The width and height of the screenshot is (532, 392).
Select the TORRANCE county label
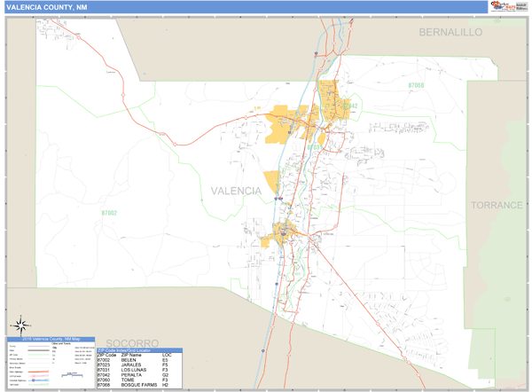click(497, 205)
